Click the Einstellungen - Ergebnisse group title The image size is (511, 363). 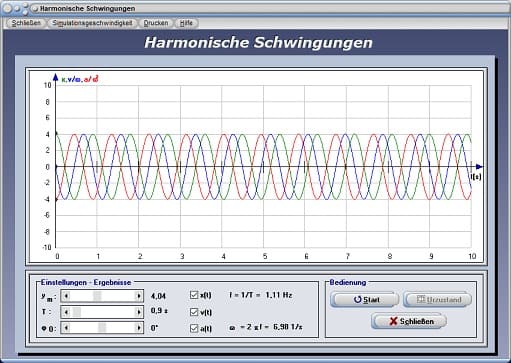[86, 282]
